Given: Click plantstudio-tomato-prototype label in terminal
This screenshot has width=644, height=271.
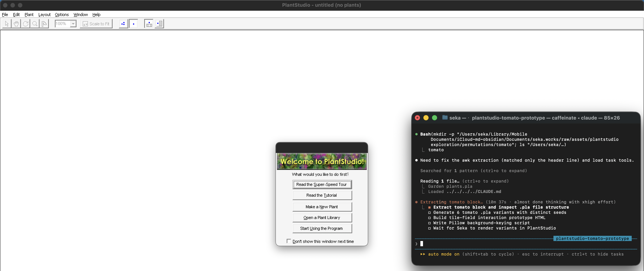Looking at the screenshot, I should point(592,239).
